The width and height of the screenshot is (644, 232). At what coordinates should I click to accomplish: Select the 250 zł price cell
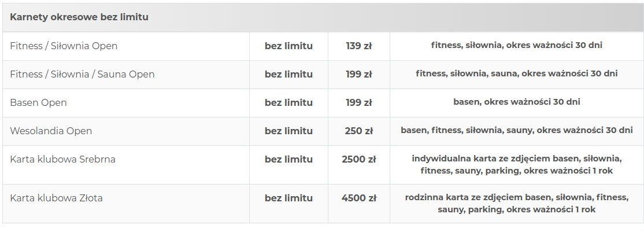coord(359,131)
